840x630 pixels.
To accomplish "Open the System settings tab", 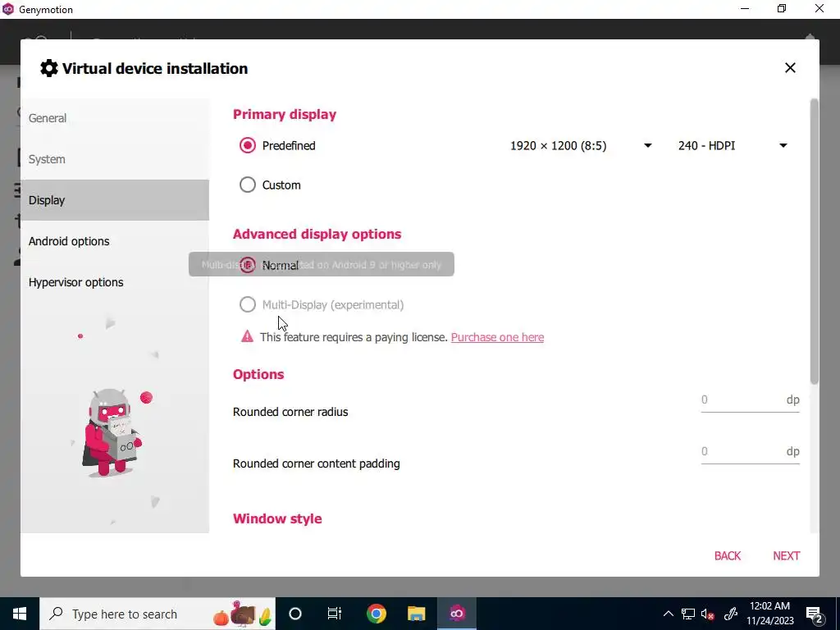I will (115, 159).
